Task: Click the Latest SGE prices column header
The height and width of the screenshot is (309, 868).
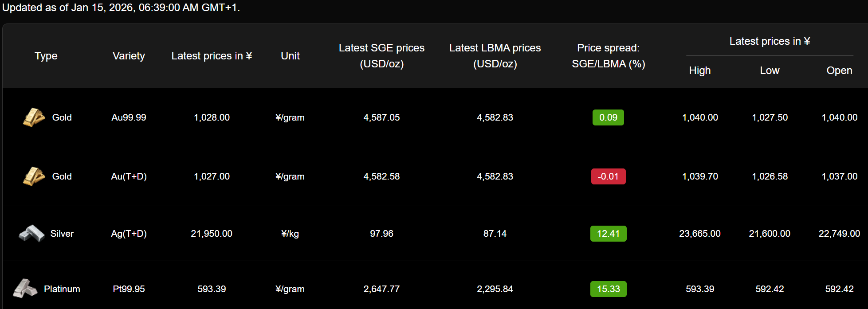Action: (381, 56)
